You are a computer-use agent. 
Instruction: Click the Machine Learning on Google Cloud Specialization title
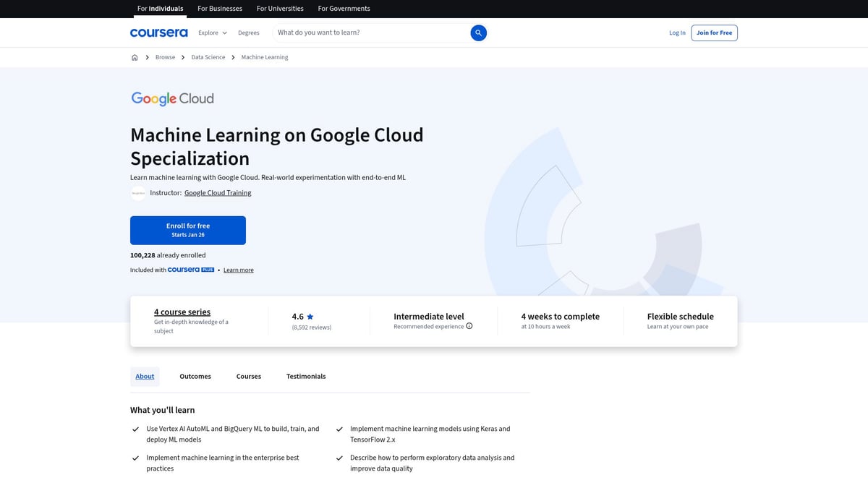point(277,147)
